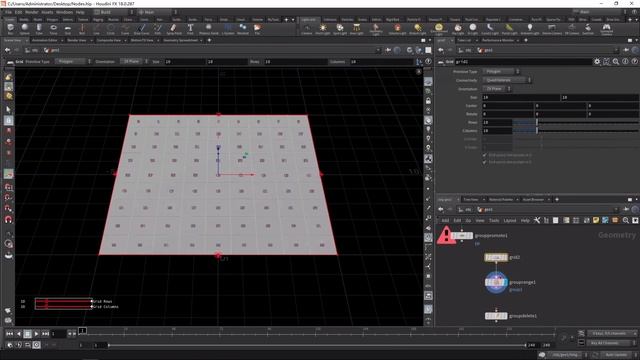
Task: Select the Font shelf tool
Action: coord(190,29)
